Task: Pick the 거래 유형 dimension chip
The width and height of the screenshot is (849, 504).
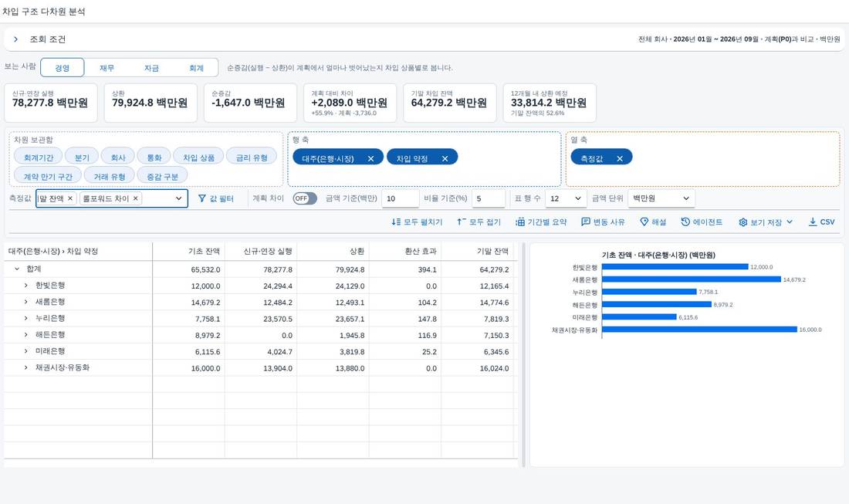Action: (110, 177)
